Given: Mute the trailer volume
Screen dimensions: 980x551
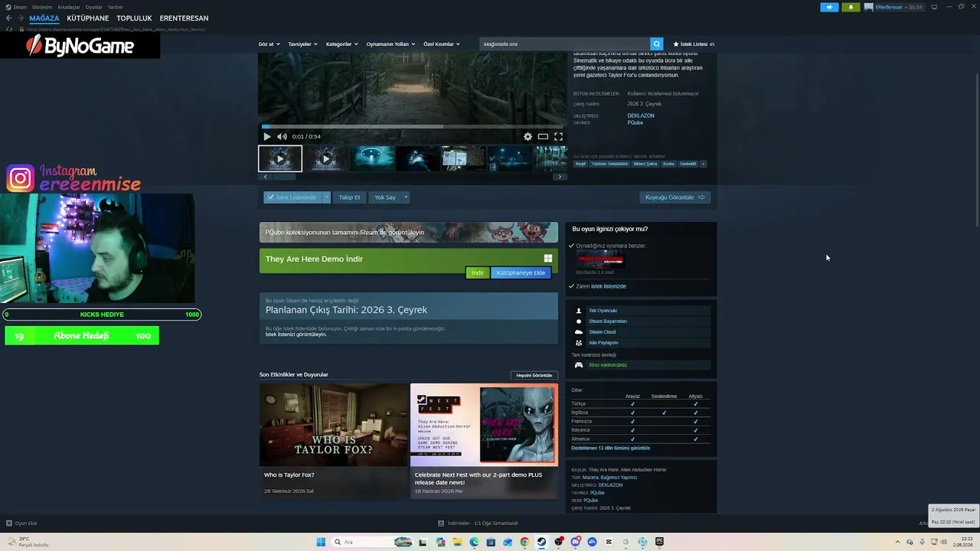Looking at the screenshot, I should 282,137.
